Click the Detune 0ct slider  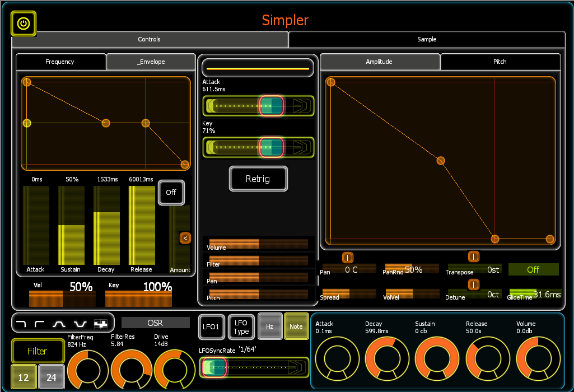(x=474, y=293)
